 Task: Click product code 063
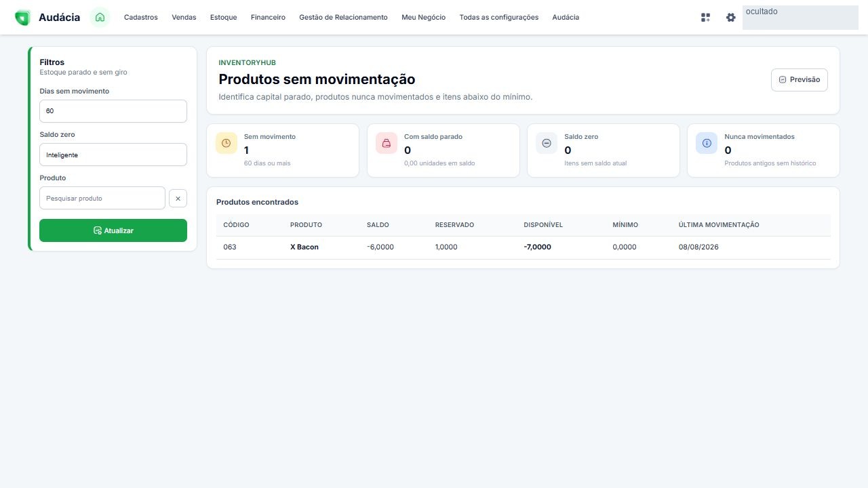[230, 247]
